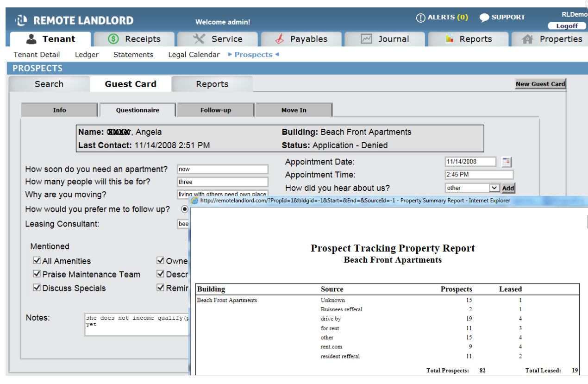The image size is (588, 384).
Task: Switch to the Search tab under Prospects
Action: pyautogui.click(x=49, y=84)
